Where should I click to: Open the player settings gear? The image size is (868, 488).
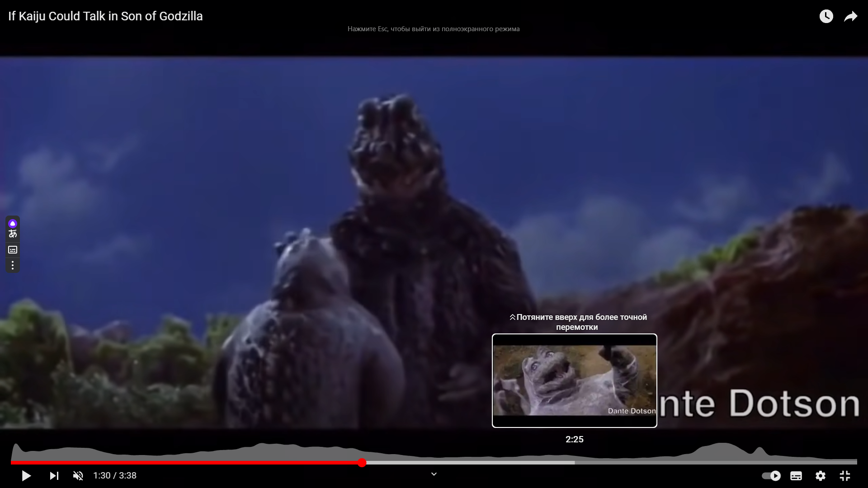(820, 476)
